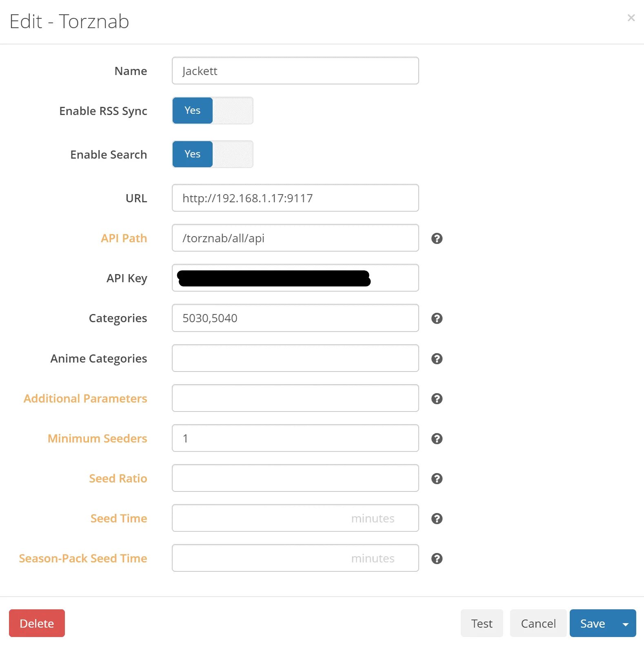Click the Cancel button

click(x=538, y=623)
